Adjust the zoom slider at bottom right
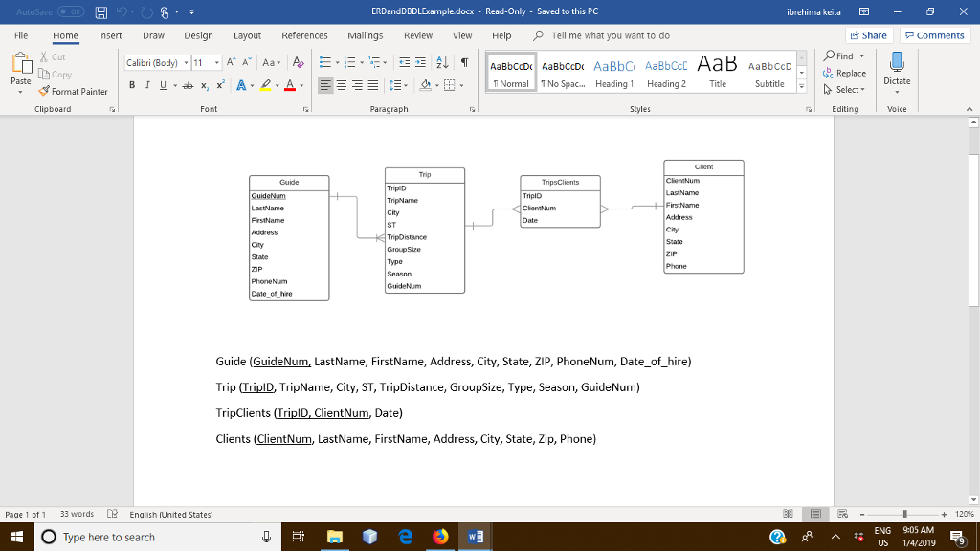The width and height of the screenshot is (980, 551). point(905,514)
